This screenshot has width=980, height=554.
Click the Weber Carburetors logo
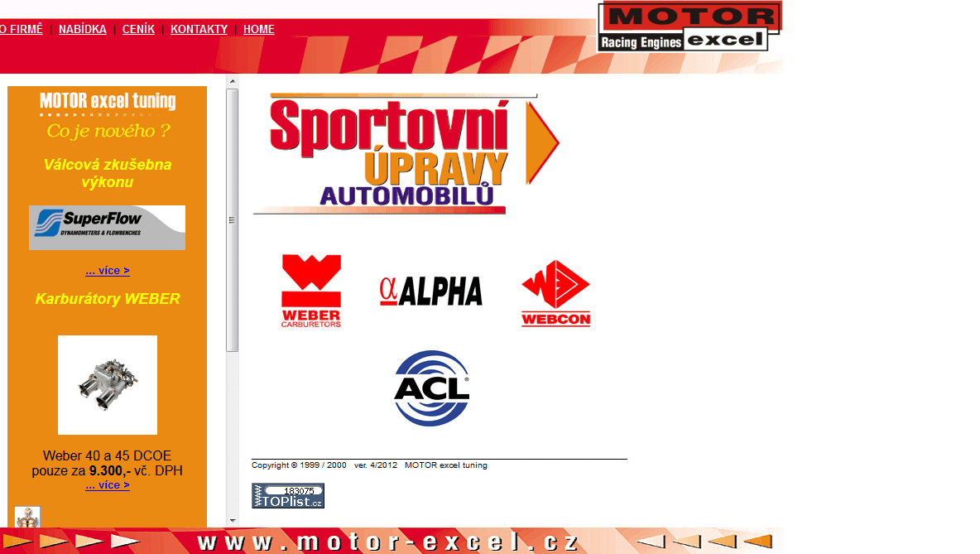point(311,291)
